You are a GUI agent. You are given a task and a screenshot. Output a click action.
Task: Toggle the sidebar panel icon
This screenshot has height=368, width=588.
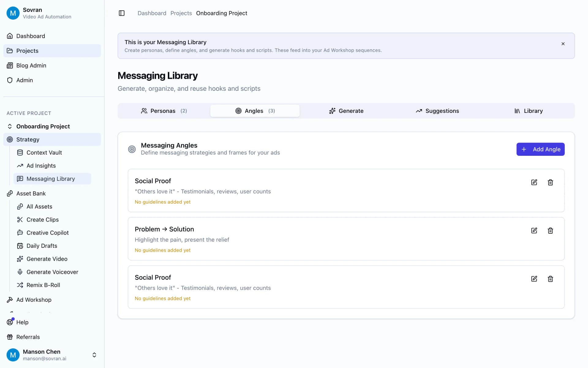pyautogui.click(x=122, y=13)
